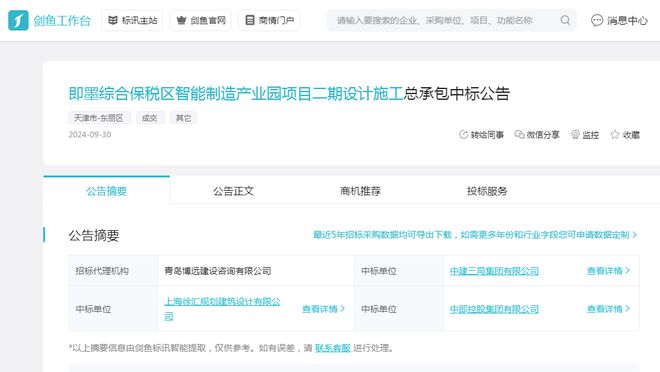The width and height of the screenshot is (660, 372).
Task: Click the announcement title heading
Action: 289,93
